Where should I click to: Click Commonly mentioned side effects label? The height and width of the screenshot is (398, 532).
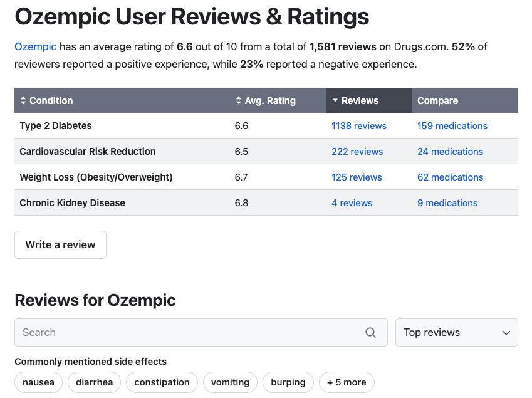90,362
